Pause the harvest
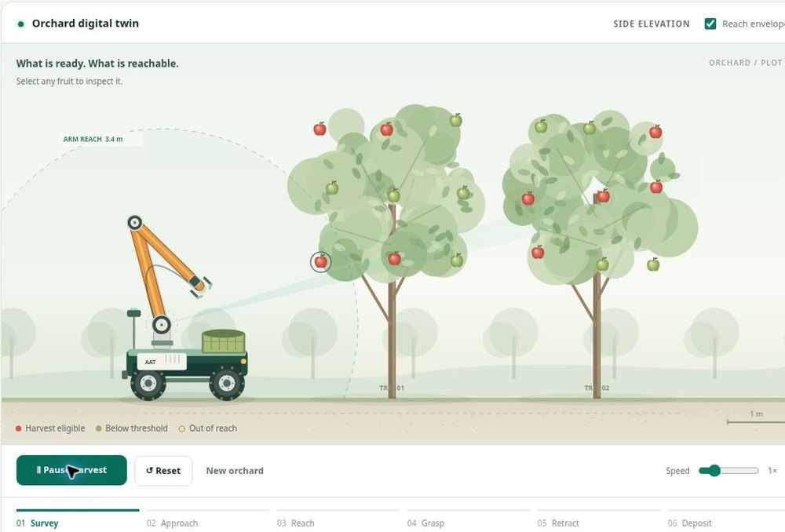 pyautogui.click(x=71, y=470)
